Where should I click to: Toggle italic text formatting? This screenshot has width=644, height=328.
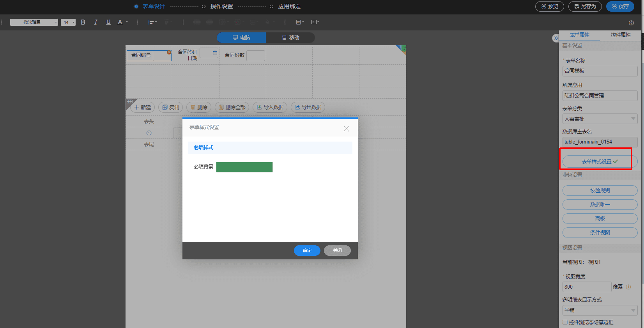pos(96,22)
